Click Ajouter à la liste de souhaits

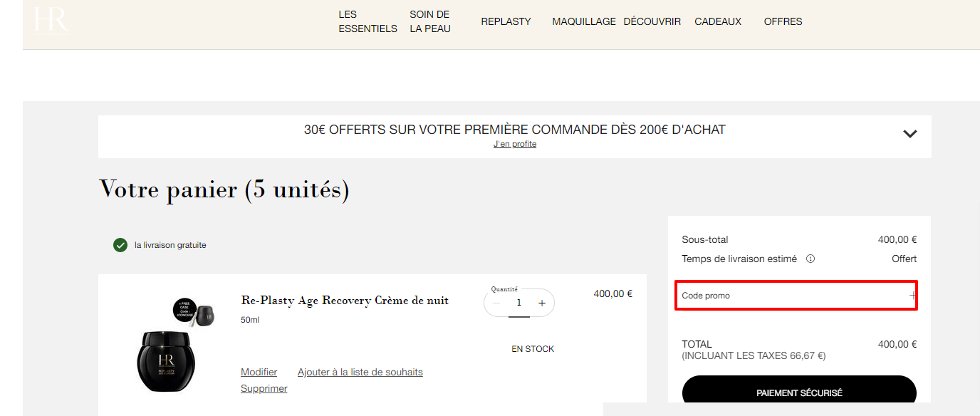[x=360, y=372]
